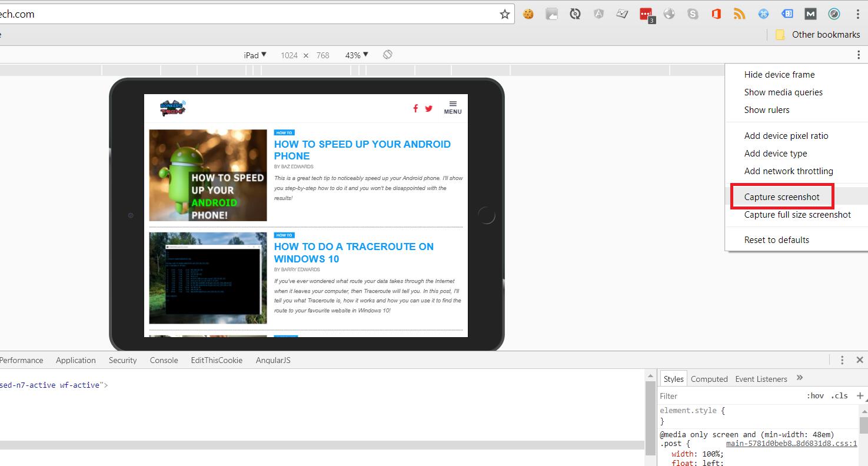Open the DevTools customize three-dot menu
The height and width of the screenshot is (466, 868).
coord(842,360)
